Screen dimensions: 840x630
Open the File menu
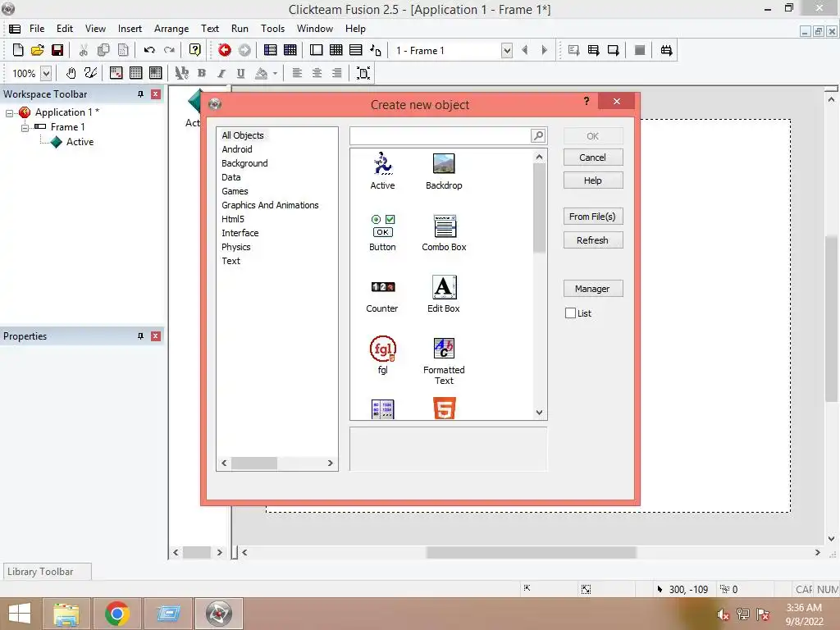click(37, 29)
